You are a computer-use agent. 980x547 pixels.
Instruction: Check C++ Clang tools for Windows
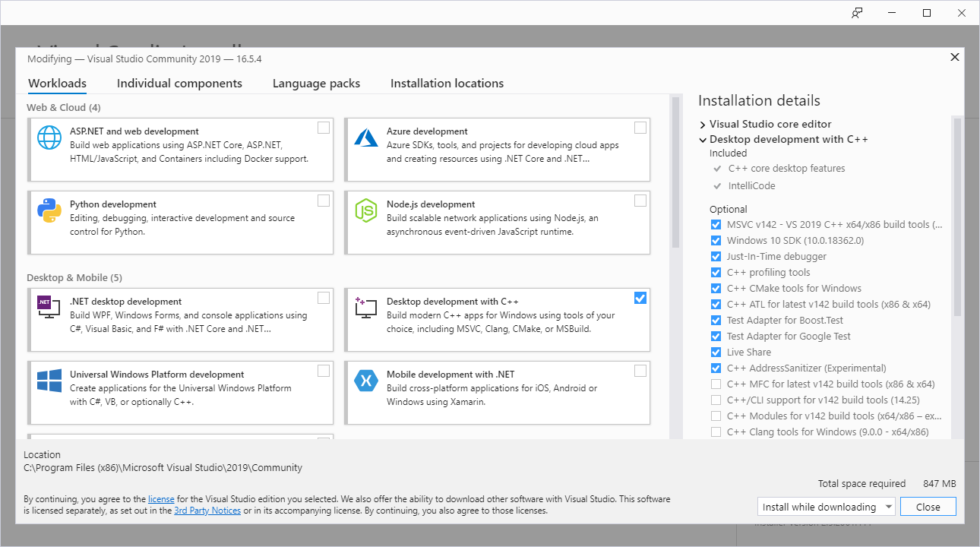[x=716, y=432]
